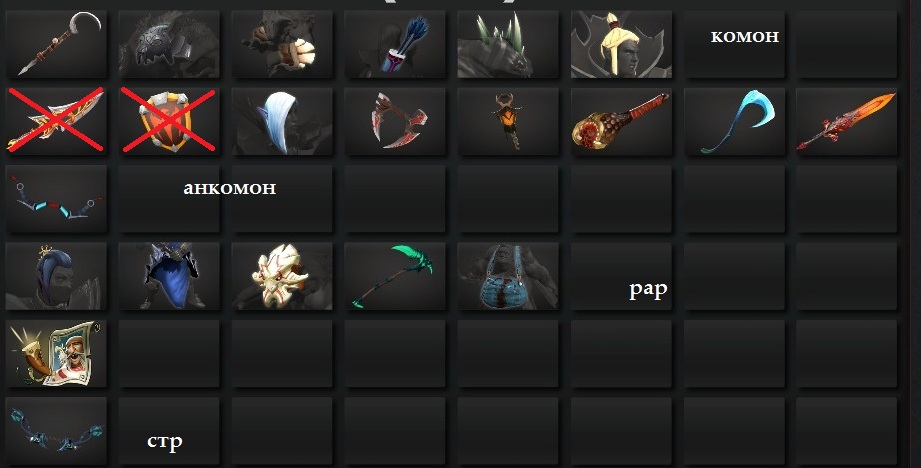Viewport: 921px width, 468px height.
Task: Select the green crystal spikes back item
Action: tap(507, 44)
